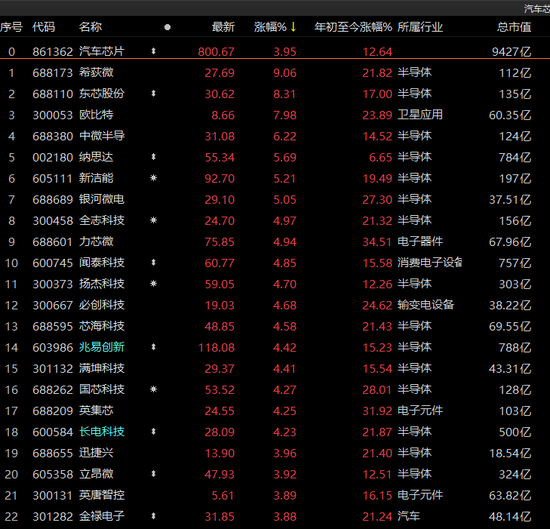Select stock name 中微半导
The width and height of the screenshot is (550, 529).
[102, 136]
